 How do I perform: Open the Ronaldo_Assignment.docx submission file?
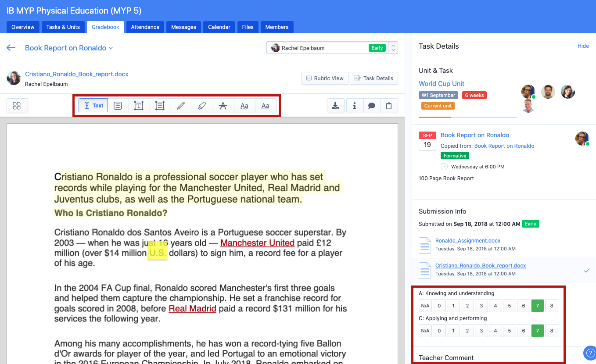pos(467,241)
